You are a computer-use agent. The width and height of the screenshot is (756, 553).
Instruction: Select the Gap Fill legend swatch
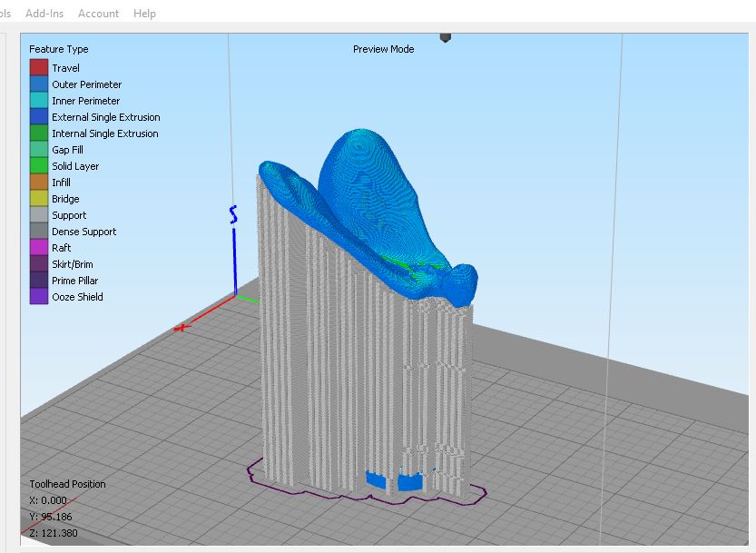39,150
